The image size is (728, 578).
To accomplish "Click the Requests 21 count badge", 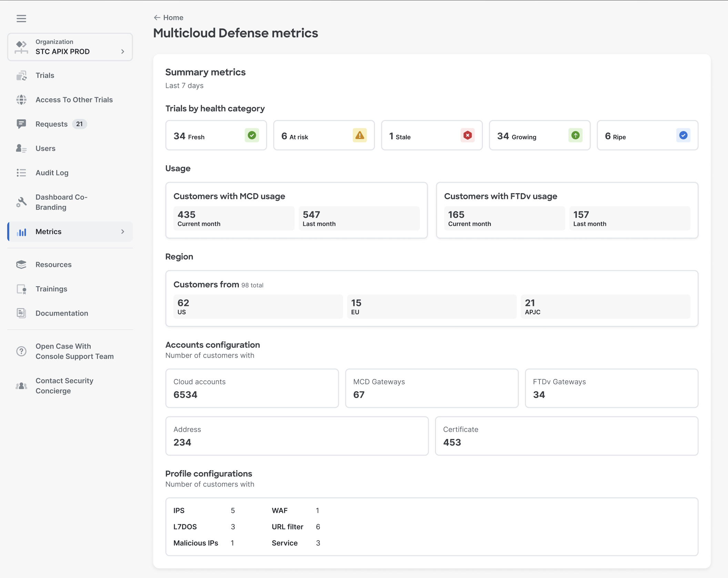I will point(80,124).
